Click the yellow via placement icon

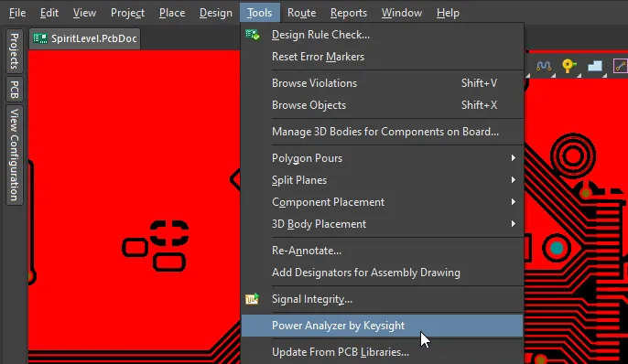568,66
